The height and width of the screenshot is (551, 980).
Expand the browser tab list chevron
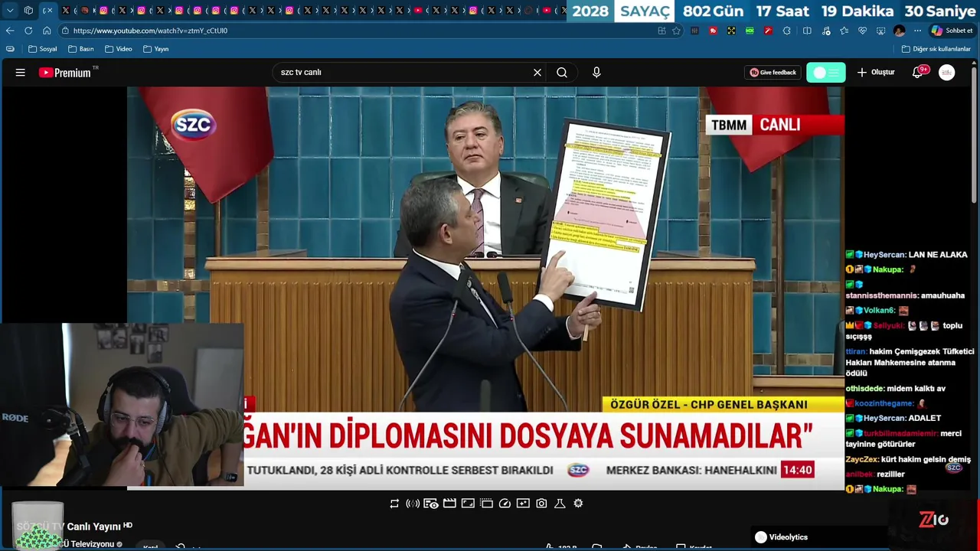coord(10,11)
